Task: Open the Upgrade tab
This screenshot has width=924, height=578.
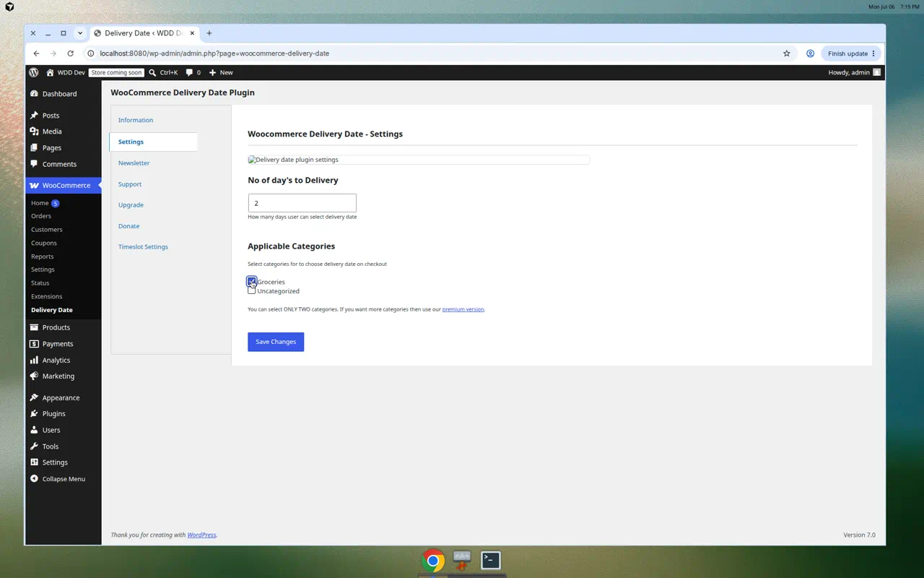Action: (131, 205)
